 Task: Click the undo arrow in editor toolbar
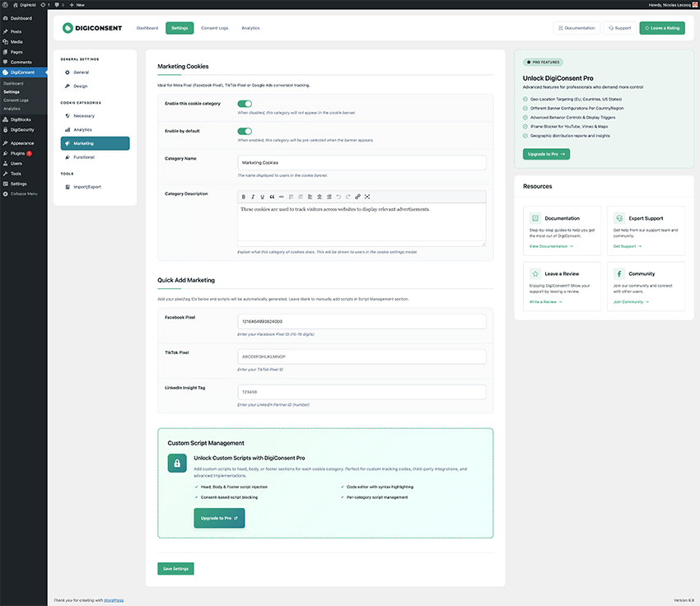[338, 197]
